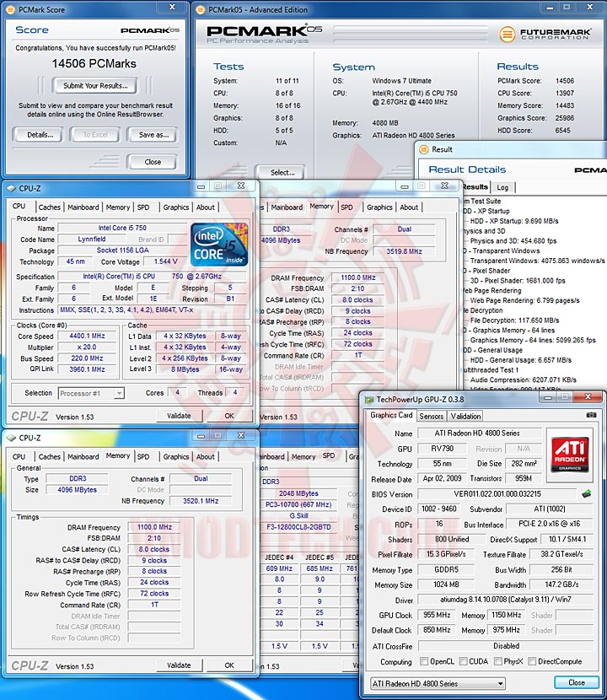The height and width of the screenshot is (700, 607).
Task: Click the PCMark05 Advanced Edition title bar icon
Action: pos(201,9)
